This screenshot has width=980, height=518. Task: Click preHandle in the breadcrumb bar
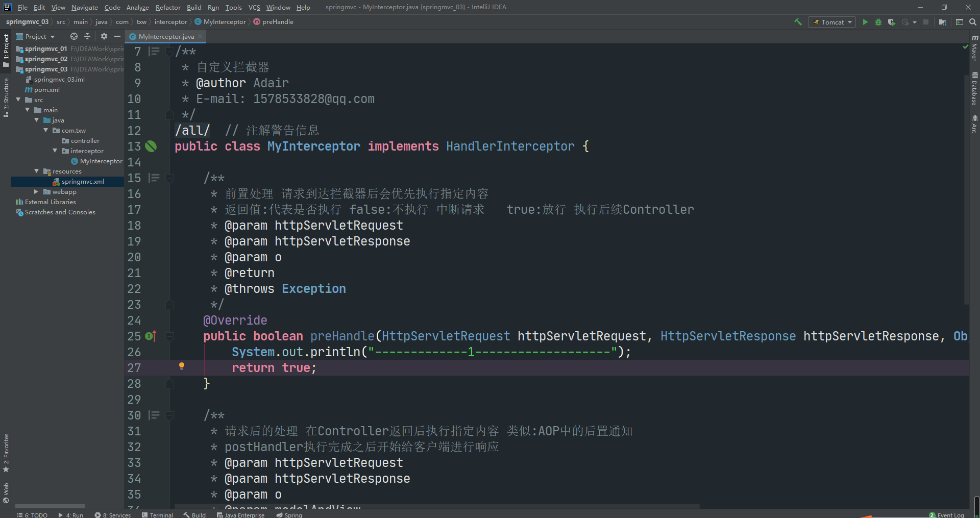pyautogui.click(x=274, y=22)
